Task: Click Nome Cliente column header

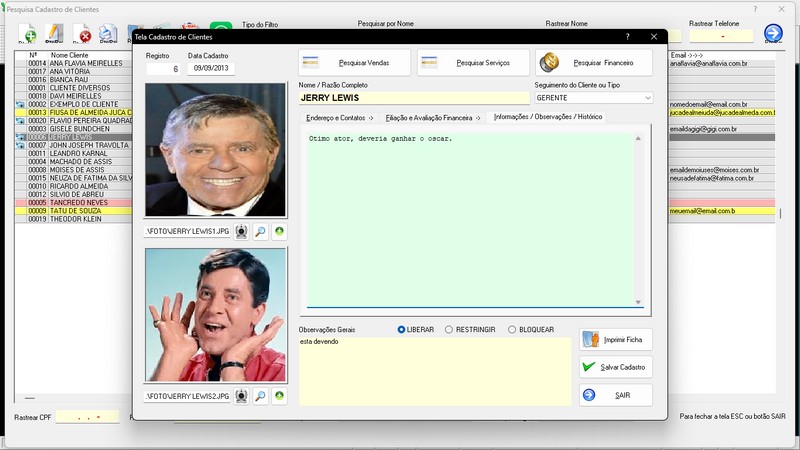Action: coord(69,55)
